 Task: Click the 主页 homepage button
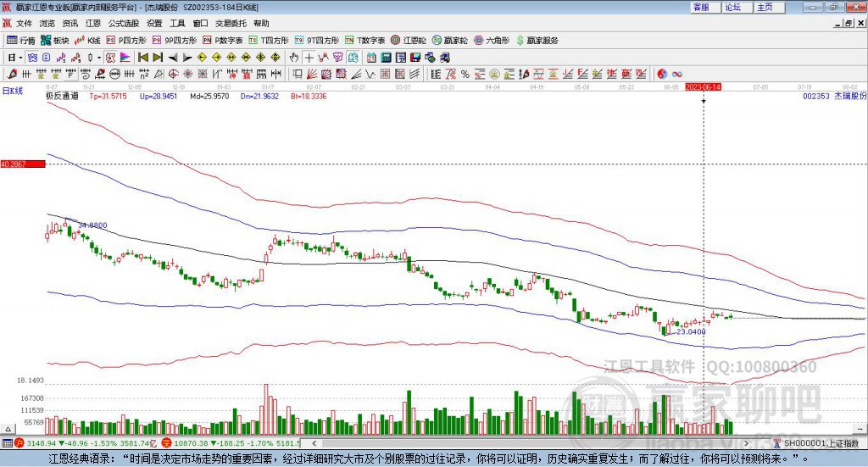point(770,7)
